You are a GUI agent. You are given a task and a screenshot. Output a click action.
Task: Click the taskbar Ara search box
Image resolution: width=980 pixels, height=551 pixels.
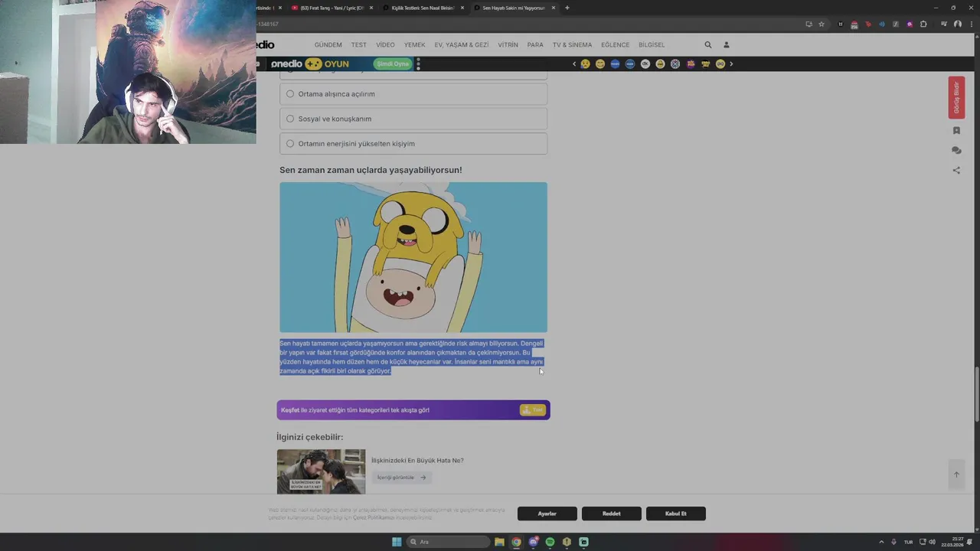pos(449,542)
